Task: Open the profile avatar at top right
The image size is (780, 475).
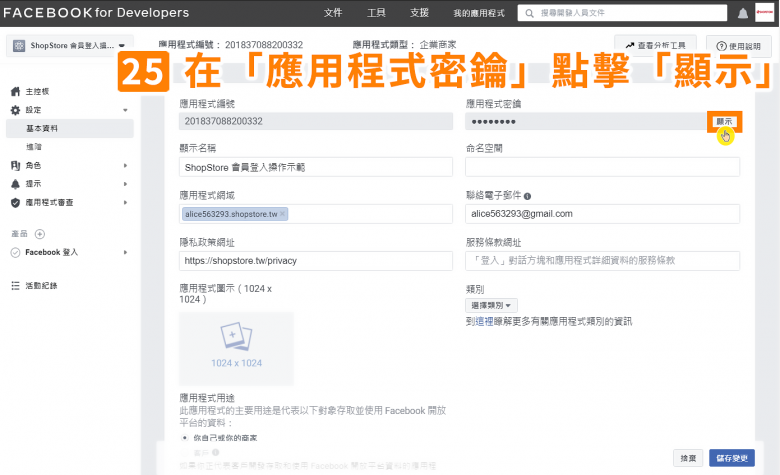Action: click(765, 12)
